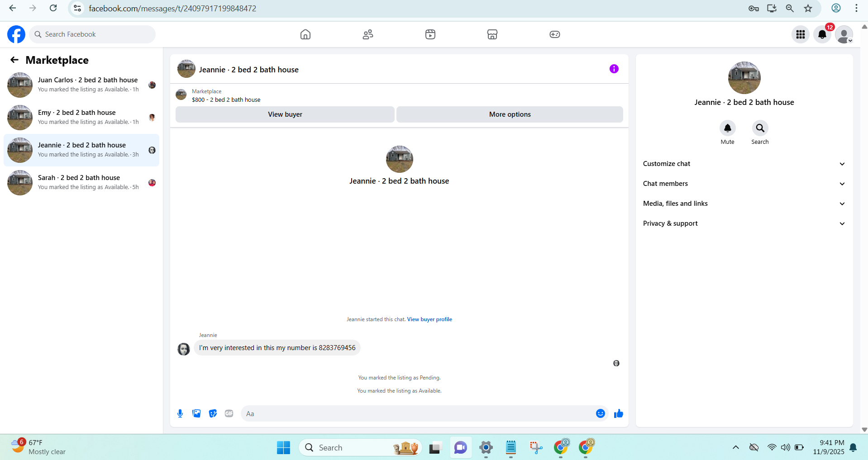Open saved passwords key icon
Image resolution: width=868 pixels, height=460 pixels.
[754, 8]
